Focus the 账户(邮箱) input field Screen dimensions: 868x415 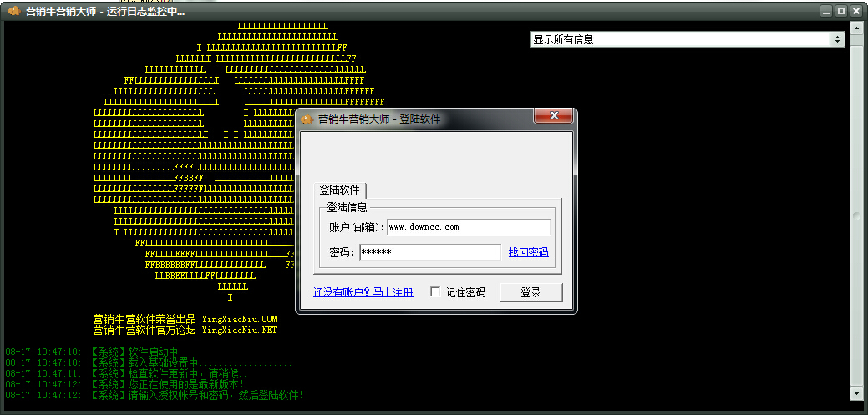(469, 227)
